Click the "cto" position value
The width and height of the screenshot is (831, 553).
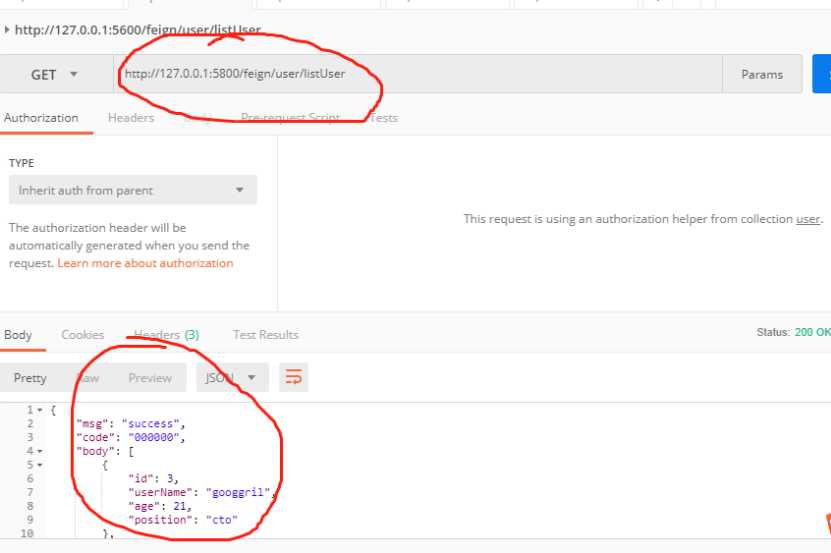[222, 520]
